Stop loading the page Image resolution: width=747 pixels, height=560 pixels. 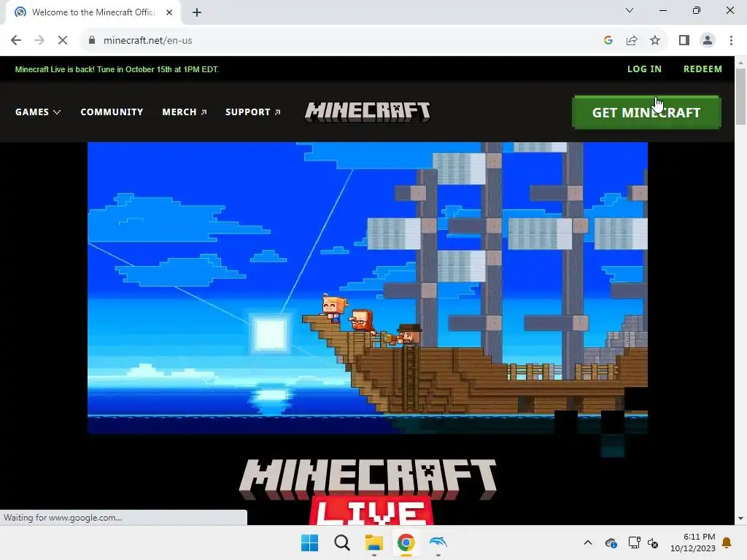[x=63, y=41]
